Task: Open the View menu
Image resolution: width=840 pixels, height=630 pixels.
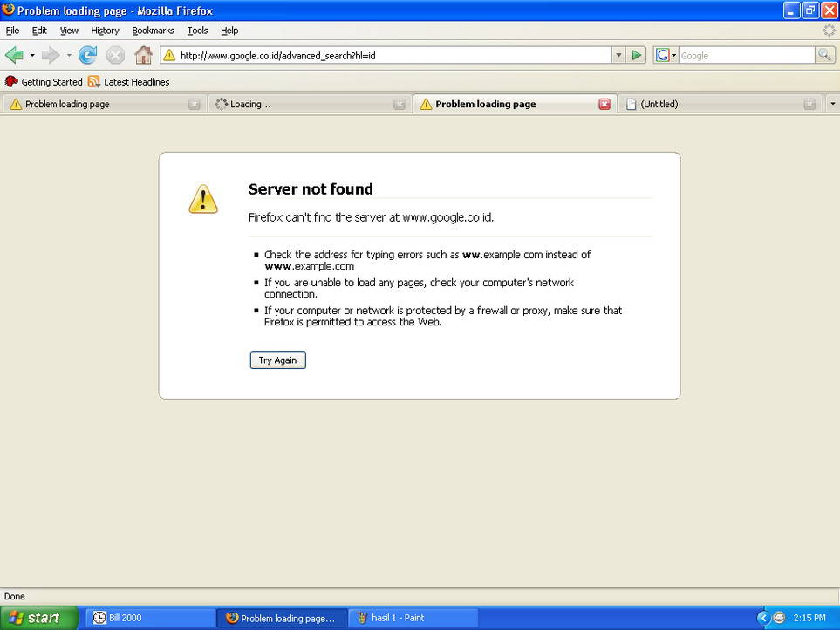Action: click(x=69, y=31)
